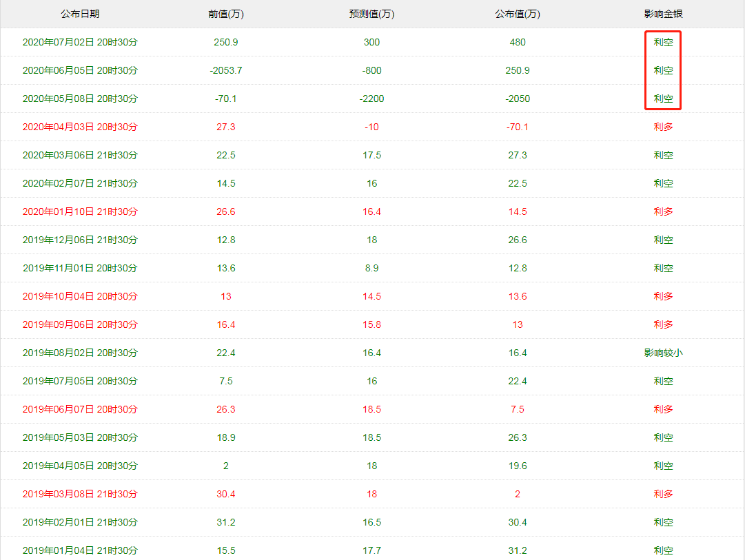Click 利空 in the 2020年07月02日 row
This screenshot has width=745, height=560.
click(x=663, y=42)
